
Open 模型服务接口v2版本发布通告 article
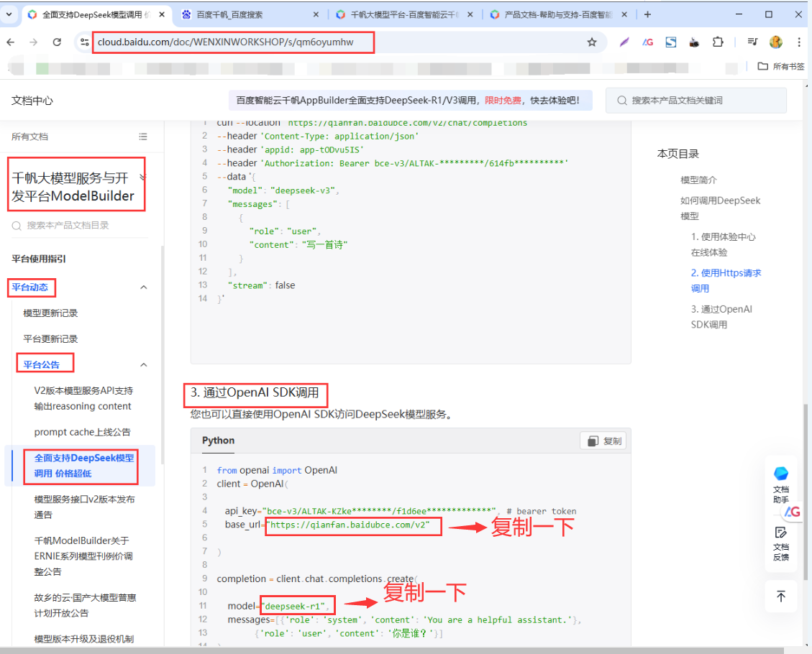click(x=84, y=507)
